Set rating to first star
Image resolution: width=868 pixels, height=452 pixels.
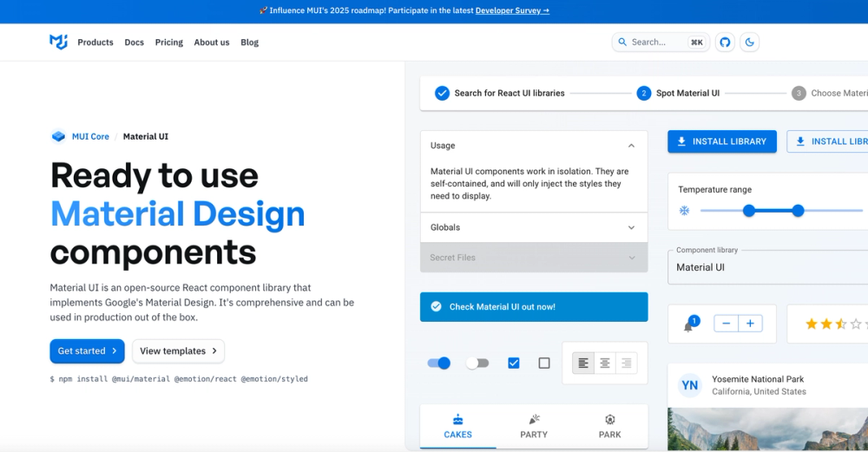812,324
